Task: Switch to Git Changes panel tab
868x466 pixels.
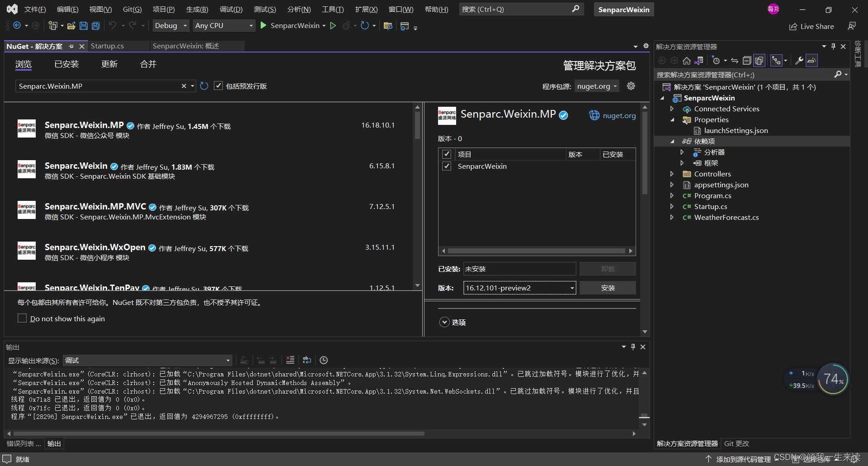Action: 736,443
